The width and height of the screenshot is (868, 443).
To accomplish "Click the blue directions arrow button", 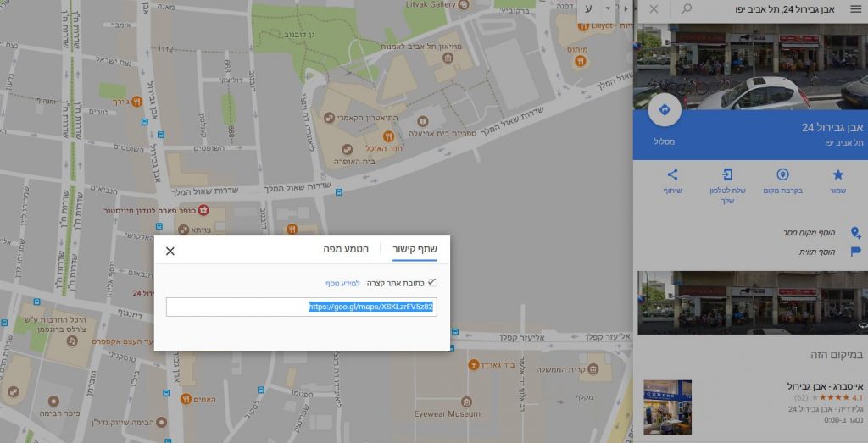I will pyautogui.click(x=665, y=110).
